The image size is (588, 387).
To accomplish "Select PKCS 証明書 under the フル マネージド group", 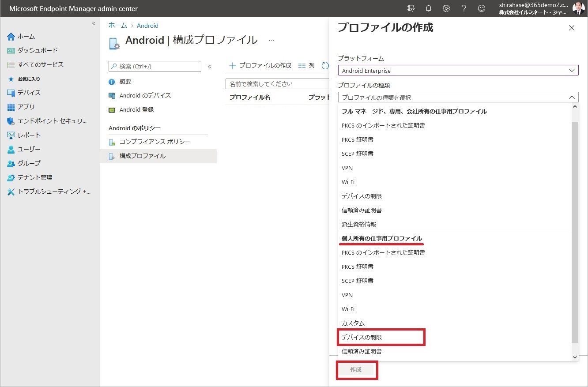I will click(x=455, y=139).
